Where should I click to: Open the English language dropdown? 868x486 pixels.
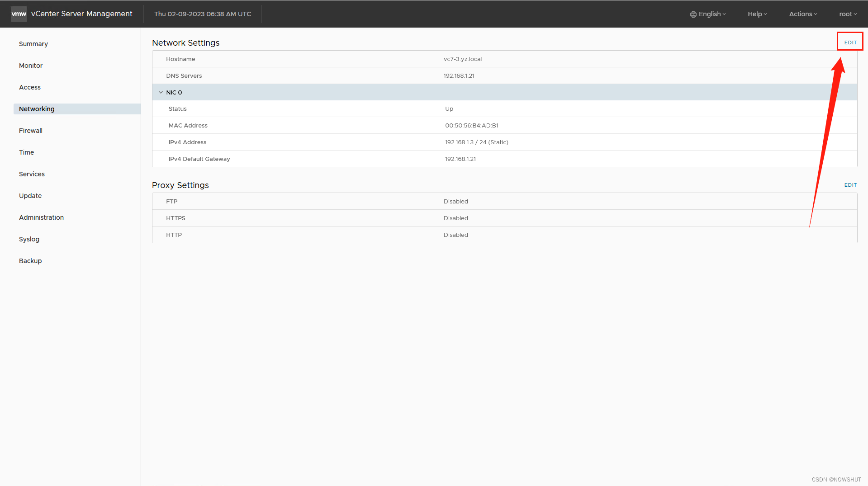(712, 14)
